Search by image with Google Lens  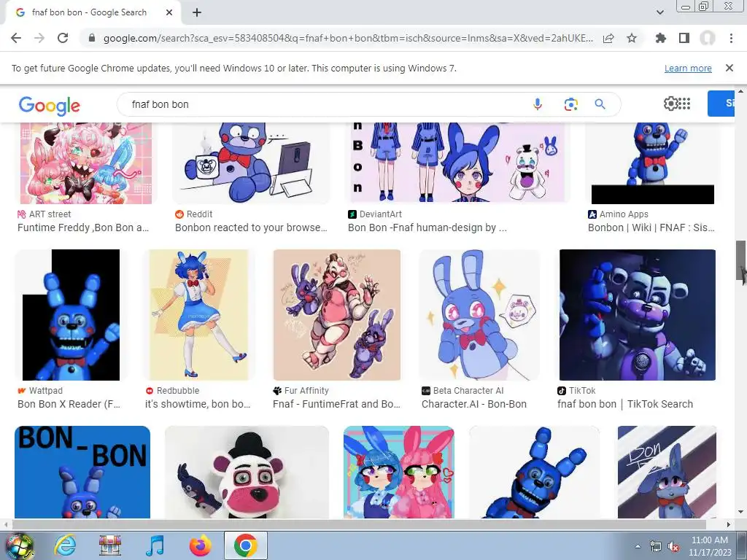[x=570, y=104]
